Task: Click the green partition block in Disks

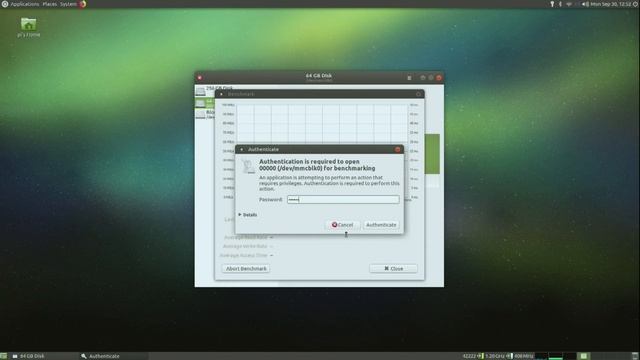Action: coord(432,154)
